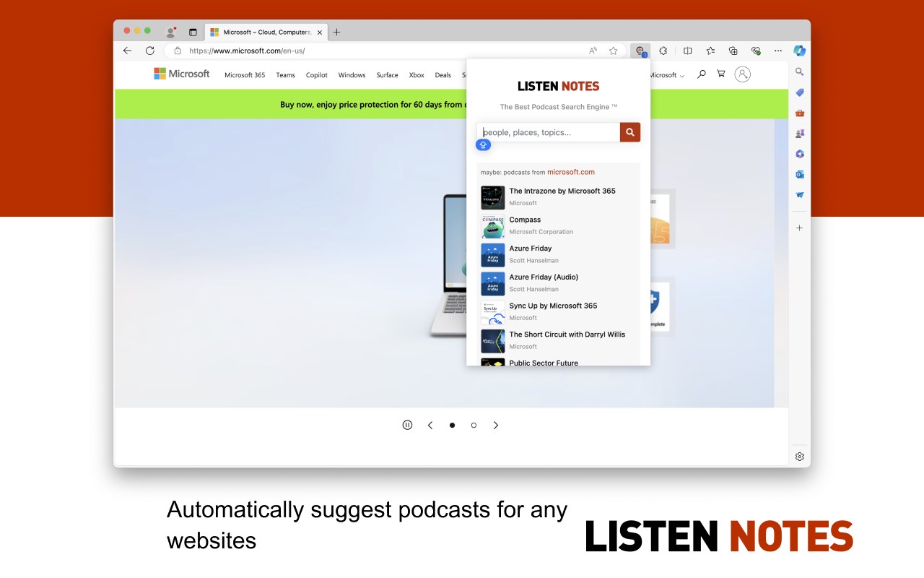The width and height of the screenshot is (924, 578).
Task: Open Edge Settings and more menu
Action: 777,51
